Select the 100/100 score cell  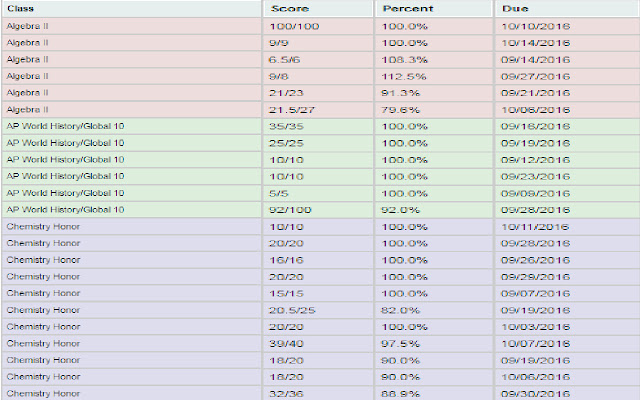click(295, 25)
